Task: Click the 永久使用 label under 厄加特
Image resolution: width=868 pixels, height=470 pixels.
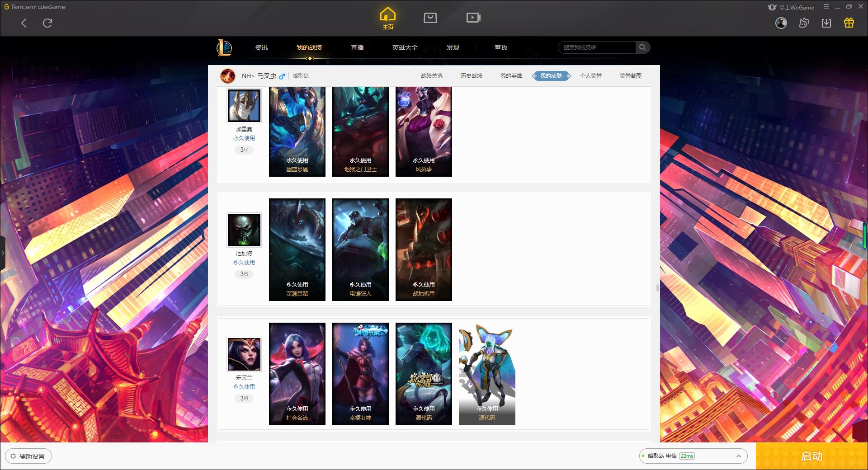Action: click(244, 263)
